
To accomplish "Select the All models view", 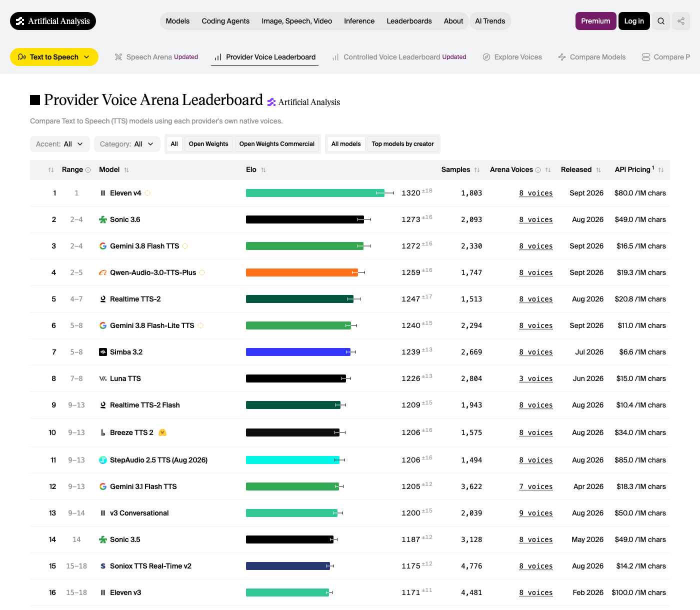I will coord(346,144).
